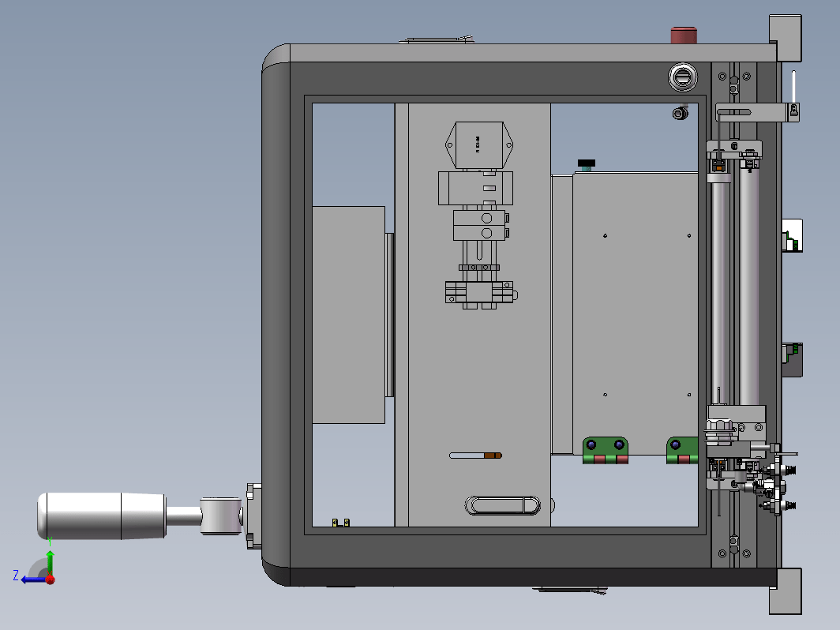Viewport: 840px width, 630px height.
Task: Select the top-right gray corner block
Action: [x=786, y=38]
